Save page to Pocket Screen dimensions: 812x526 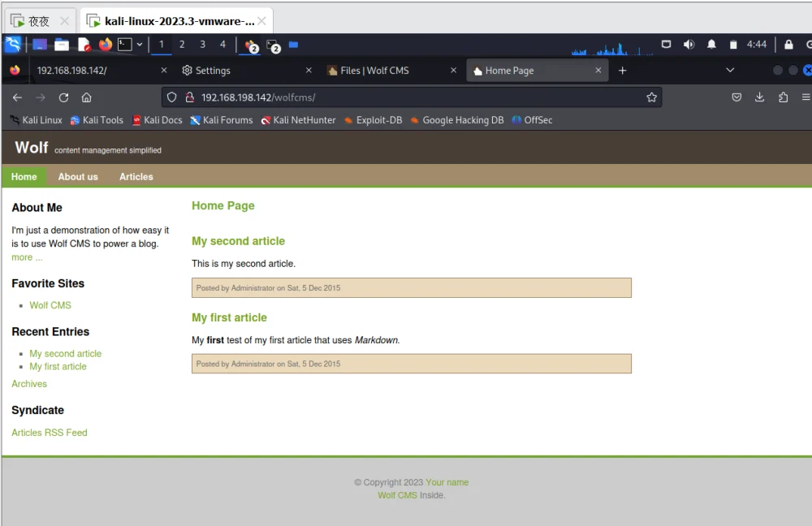(736, 97)
